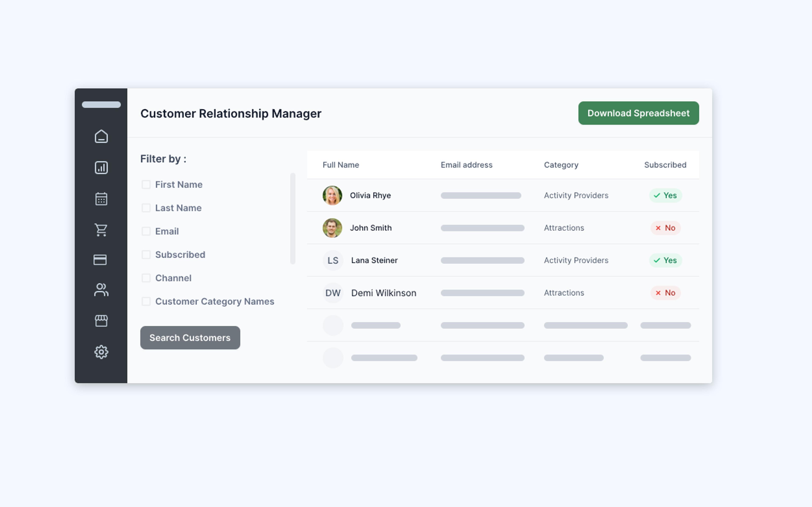Click Olivia Rhye's Activity Providers category
This screenshot has width=812, height=507.
point(576,195)
